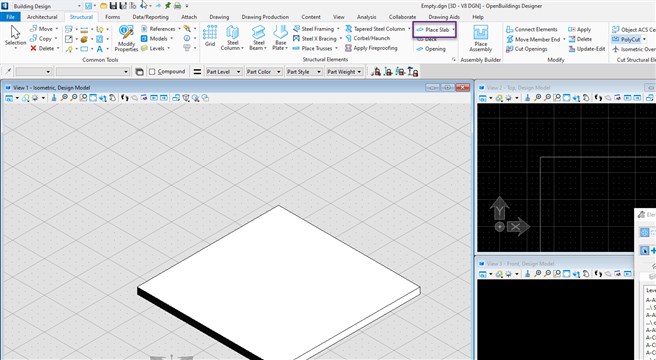This screenshot has height=360, width=656.
Task: Click the Move tool button
Action: (x=41, y=29)
